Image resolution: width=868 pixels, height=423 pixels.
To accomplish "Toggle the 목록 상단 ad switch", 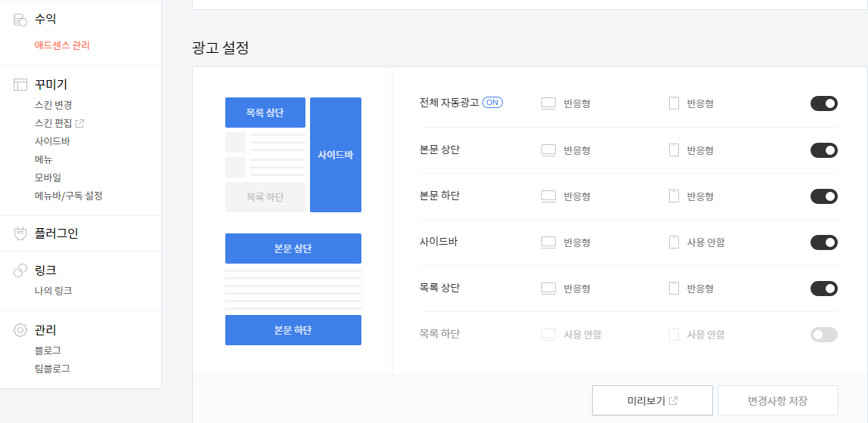I will pos(823,288).
